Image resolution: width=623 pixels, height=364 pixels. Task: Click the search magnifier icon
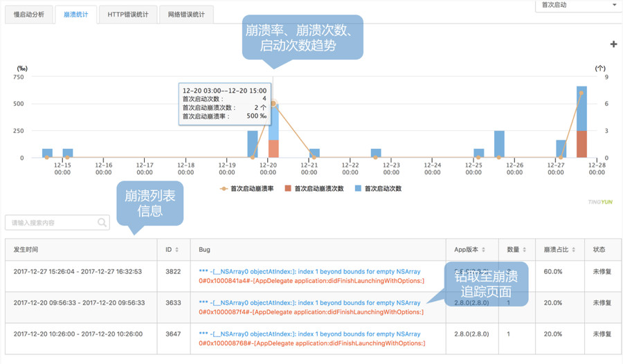(x=102, y=223)
